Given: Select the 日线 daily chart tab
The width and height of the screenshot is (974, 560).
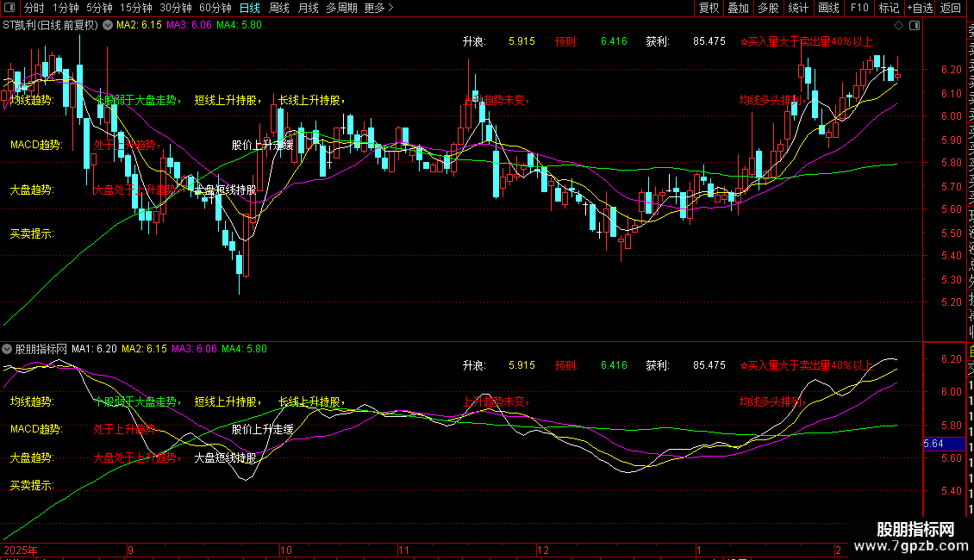Looking at the screenshot, I should pyautogui.click(x=250, y=8).
